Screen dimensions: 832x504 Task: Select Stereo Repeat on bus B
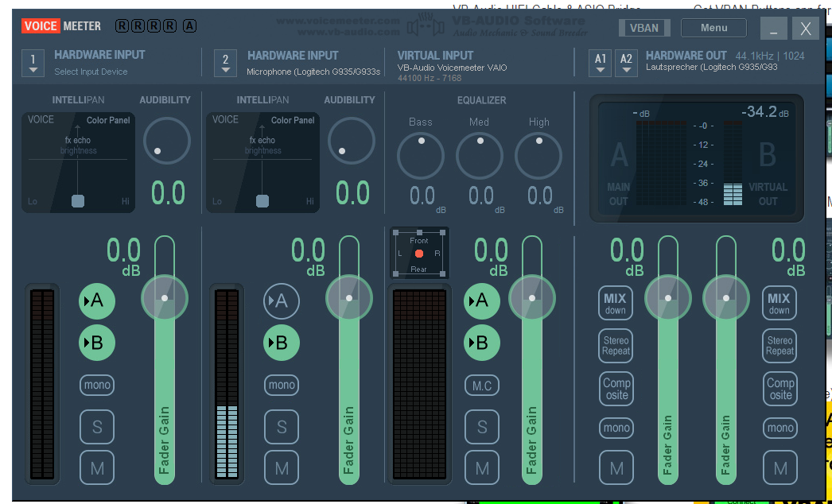780,346
